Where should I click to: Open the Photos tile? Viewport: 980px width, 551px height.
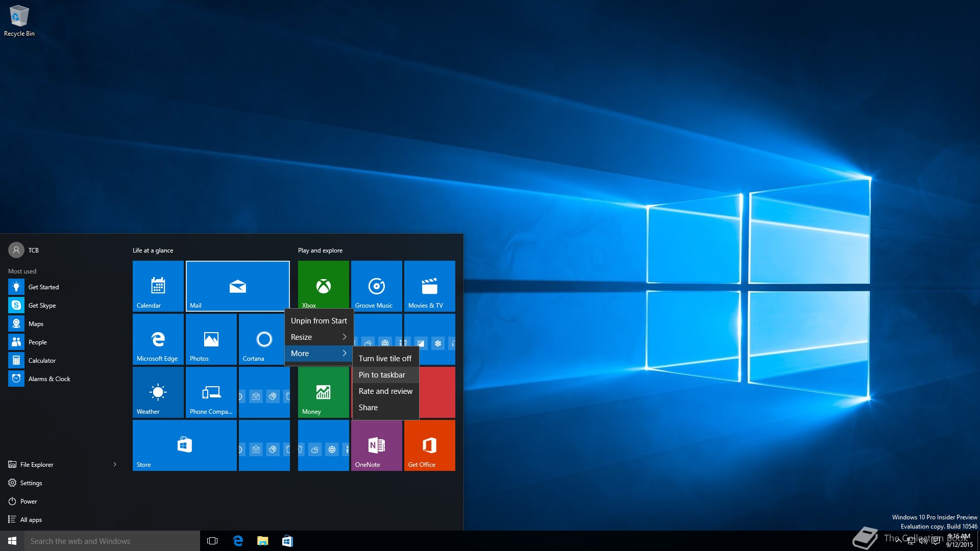click(211, 339)
